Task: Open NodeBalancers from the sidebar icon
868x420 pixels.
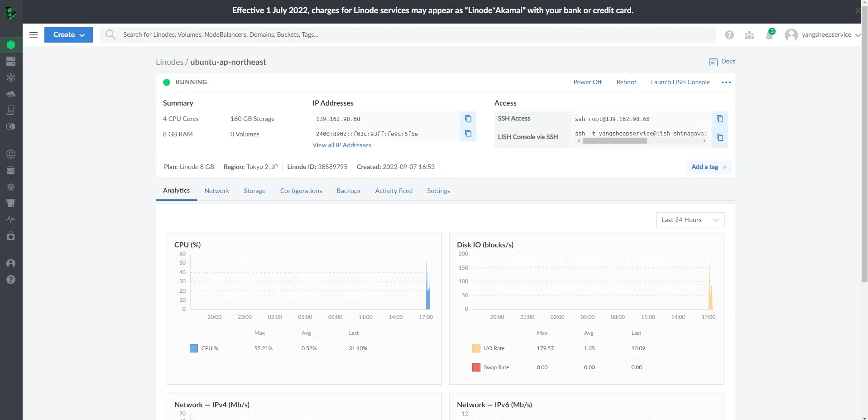Action: click(11, 77)
